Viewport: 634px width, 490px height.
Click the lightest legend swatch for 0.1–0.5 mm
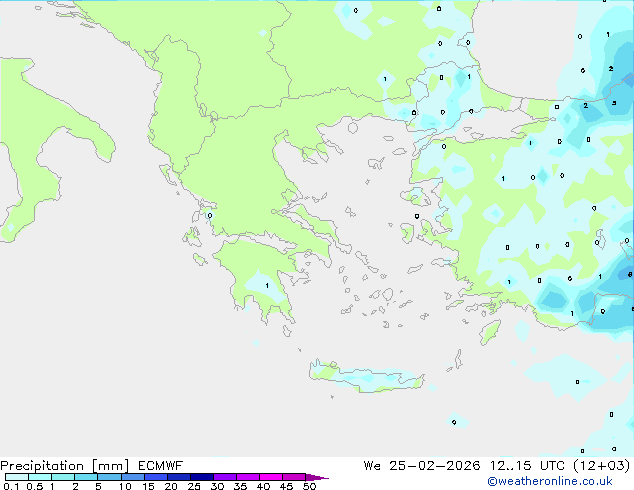17,477
